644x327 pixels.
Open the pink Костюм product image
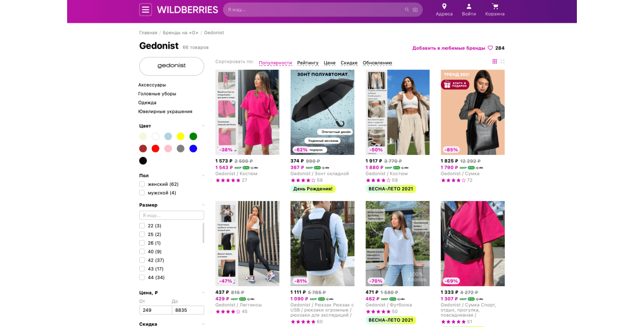pos(248,112)
